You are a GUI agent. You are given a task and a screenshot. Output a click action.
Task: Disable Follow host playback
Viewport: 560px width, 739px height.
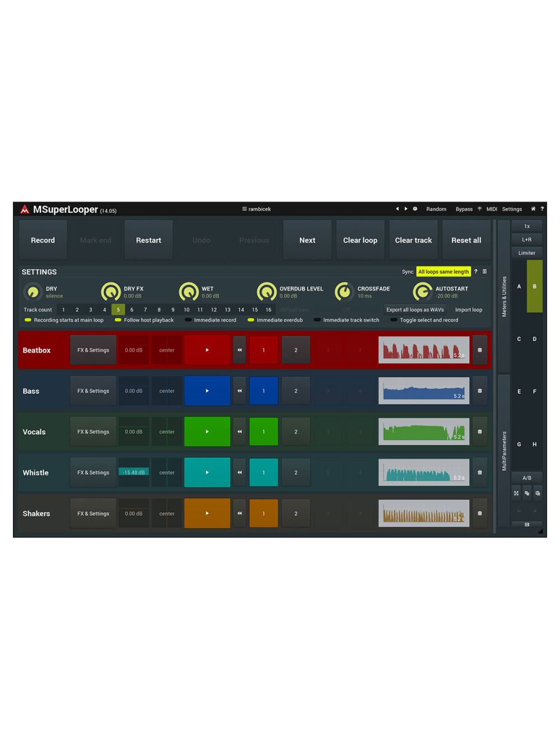click(118, 320)
